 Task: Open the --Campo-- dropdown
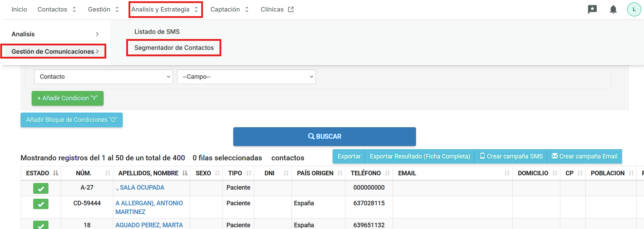(x=246, y=77)
